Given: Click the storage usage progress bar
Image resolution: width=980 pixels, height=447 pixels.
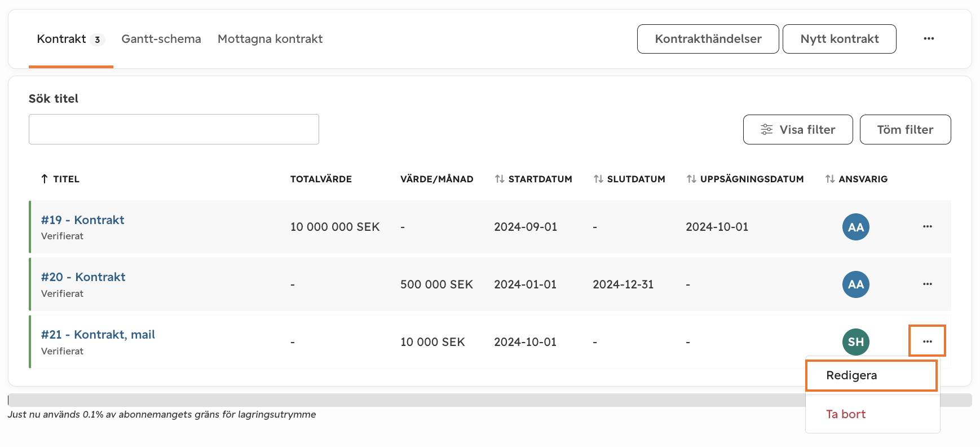Looking at the screenshot, I should point(490,400).
